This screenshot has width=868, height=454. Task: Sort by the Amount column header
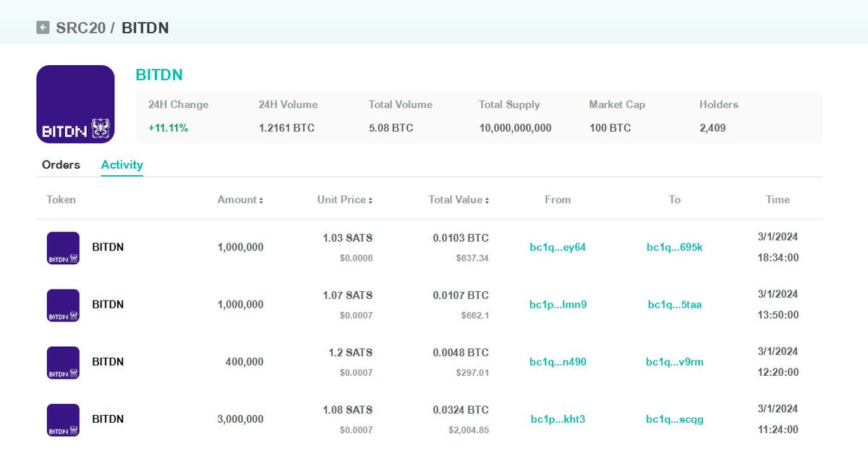coord(240,200)
